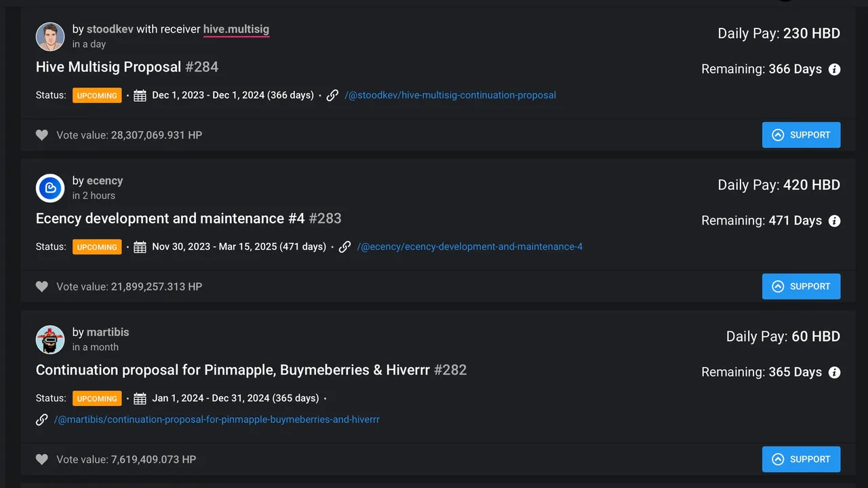This screenshot has width=868, height=488.
Task: Support the Hive Multisig Proposal
Action: tap(801, 135)
